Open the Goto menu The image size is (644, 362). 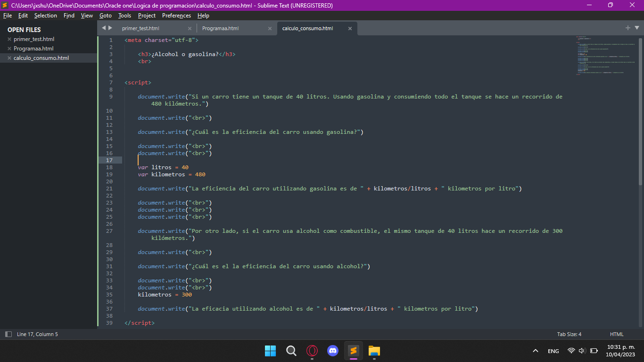coord(106,16)
